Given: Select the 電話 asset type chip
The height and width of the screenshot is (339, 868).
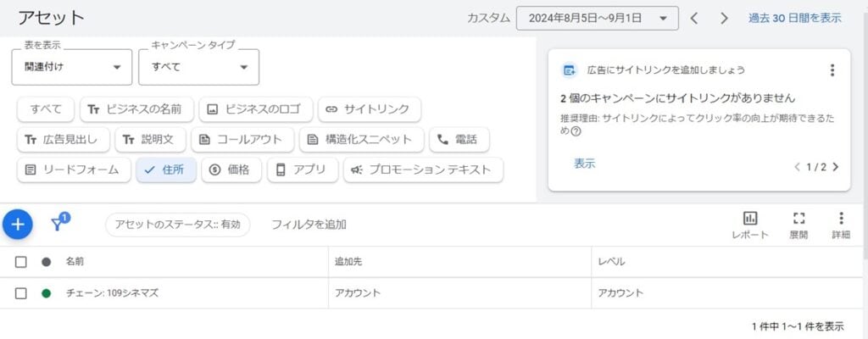Looking at the screenshot, I should [459, 140].
